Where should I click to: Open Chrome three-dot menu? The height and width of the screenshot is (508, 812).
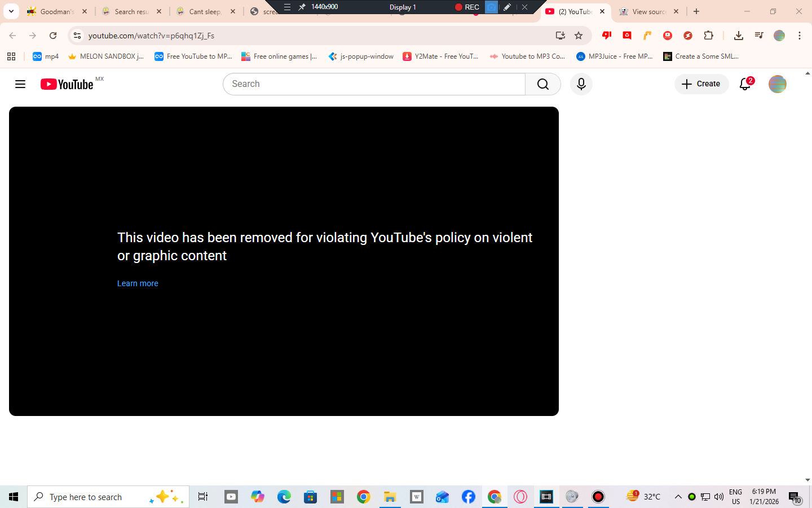(800, 36)
